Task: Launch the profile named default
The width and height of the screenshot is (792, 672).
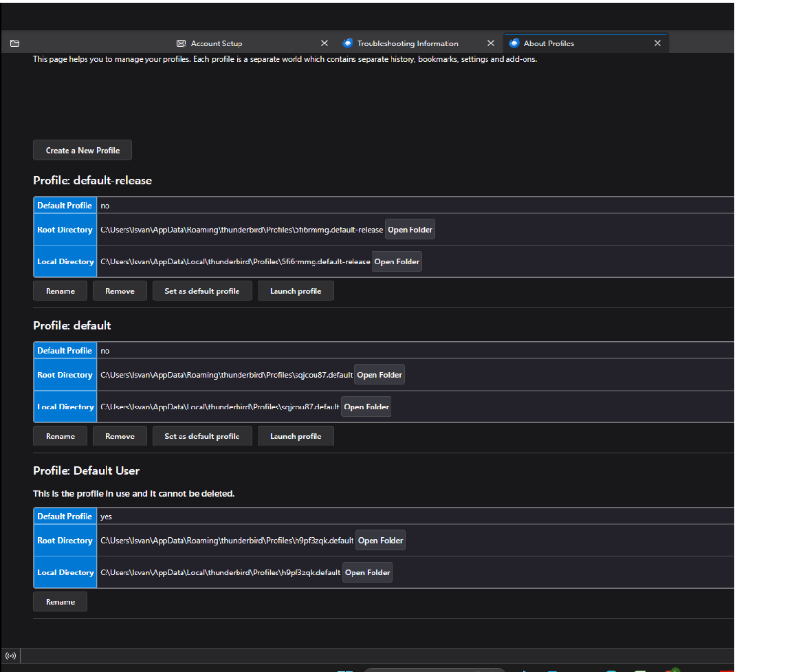Action: click(296, 436)
